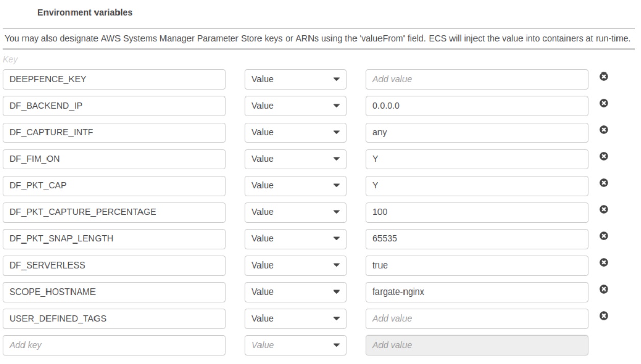This screenshot has height=364, width=641.
Task: Open Value dropdown for DF_PKT_CAPTURE_PERCENTAGE
Action: (295, 212)
